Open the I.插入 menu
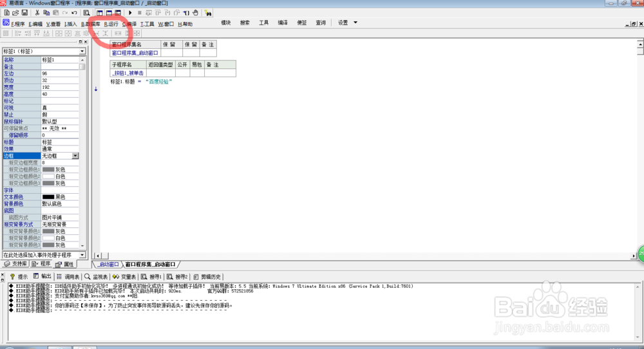This screenshot has height=349, width=644. [x=71, y=24]
